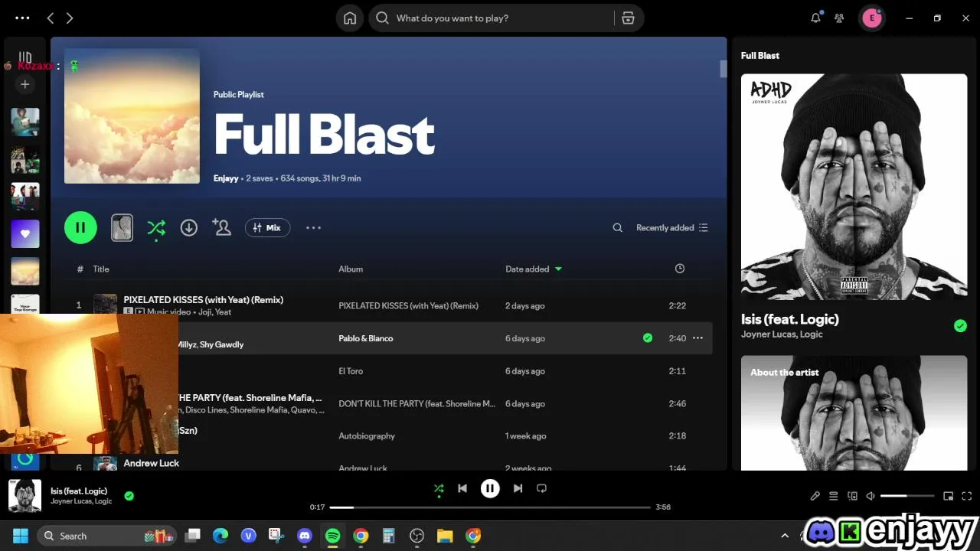Screen dimensions: 980x551
Task: Open more options on Pablo & Blanco row
Action: [x=697, y=338]
